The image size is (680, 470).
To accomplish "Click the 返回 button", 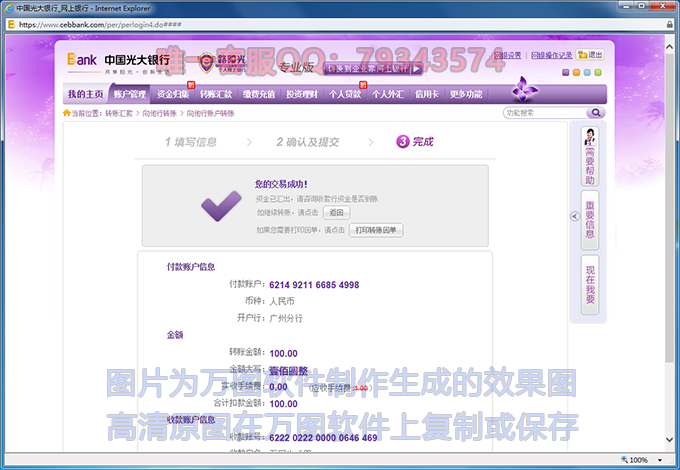I will point(336,213).
